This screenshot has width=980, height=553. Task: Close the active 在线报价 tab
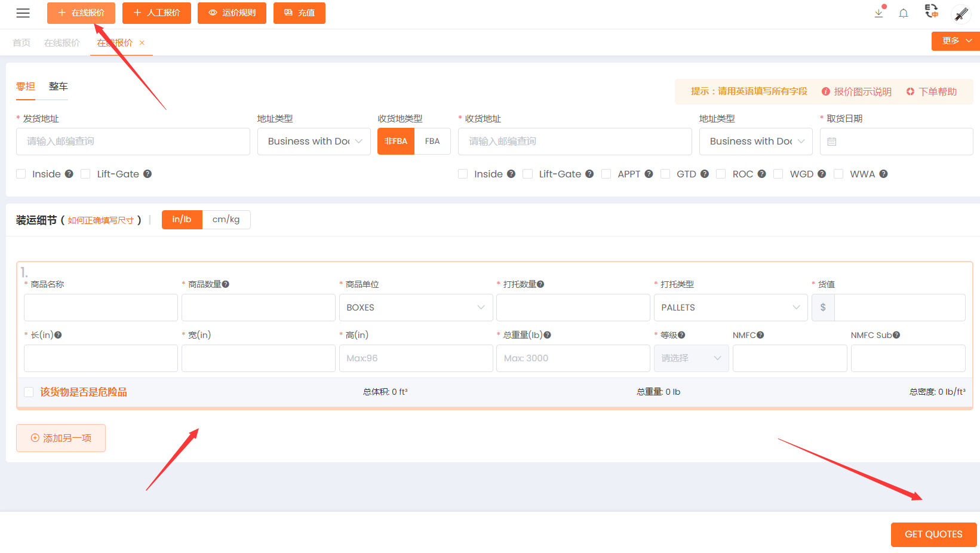(x=142, y=43)
